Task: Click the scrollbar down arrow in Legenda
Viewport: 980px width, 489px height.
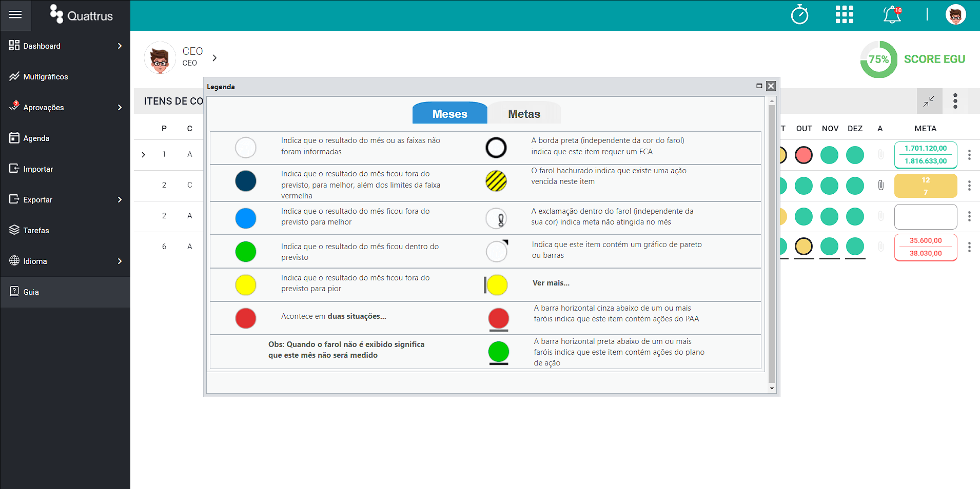Action: 772,389
